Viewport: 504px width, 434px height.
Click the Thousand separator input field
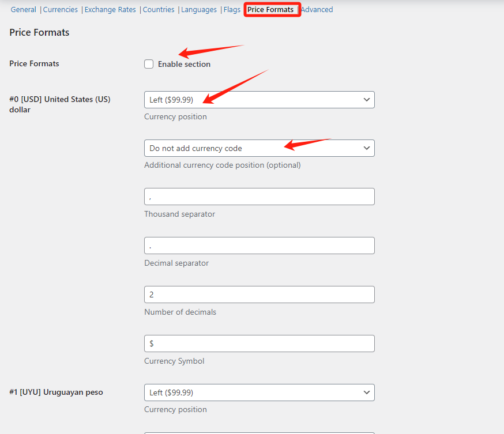tap(259, 197)
